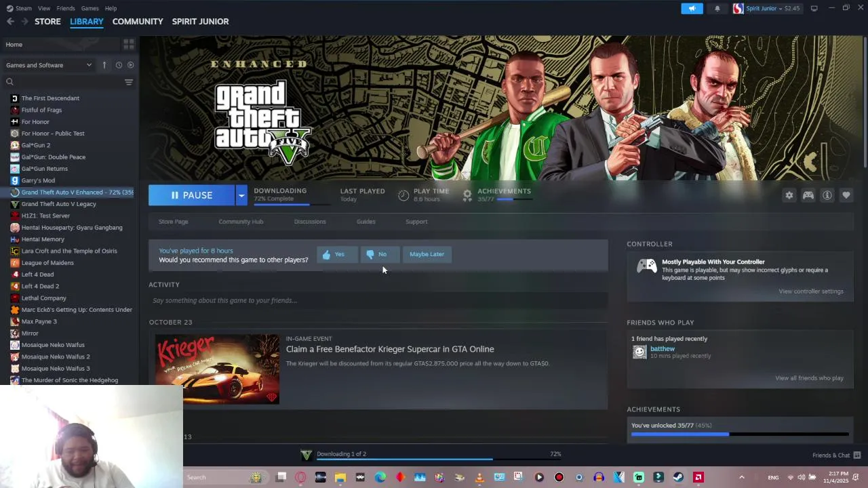
Task: Select The First Descendant in the library
Action: click(50, 98)
